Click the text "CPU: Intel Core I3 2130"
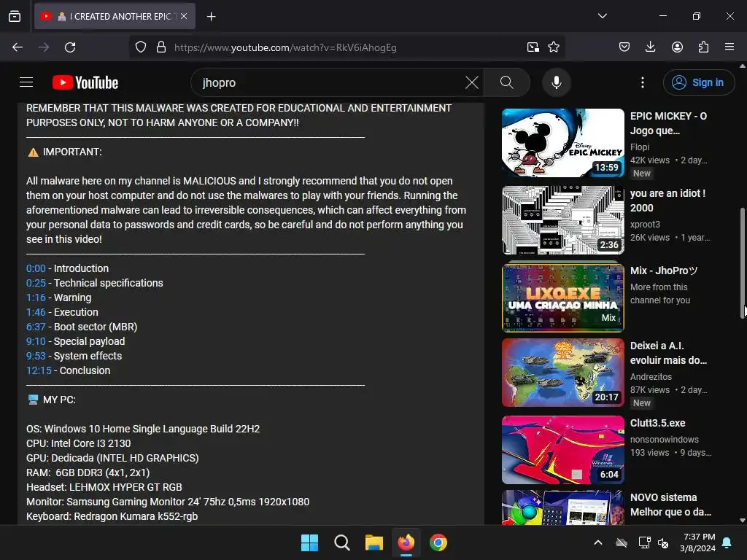Screen dimensions: 747x560 [x=79, y=443]
